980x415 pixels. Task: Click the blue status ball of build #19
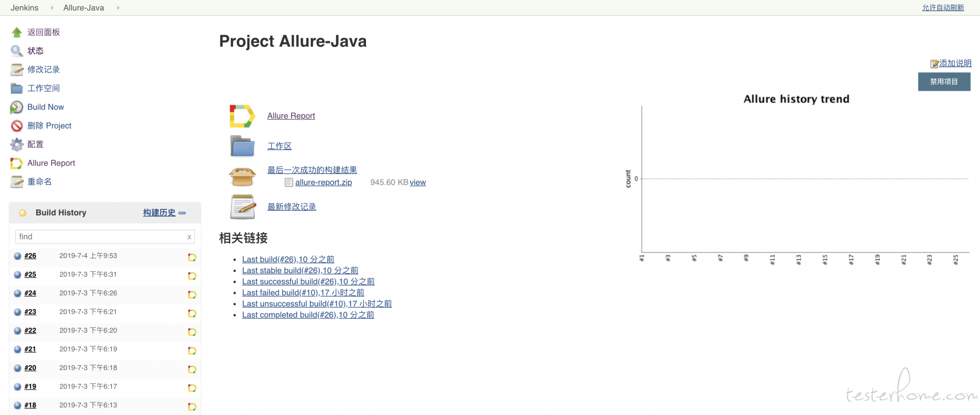(x=17, y=387)
